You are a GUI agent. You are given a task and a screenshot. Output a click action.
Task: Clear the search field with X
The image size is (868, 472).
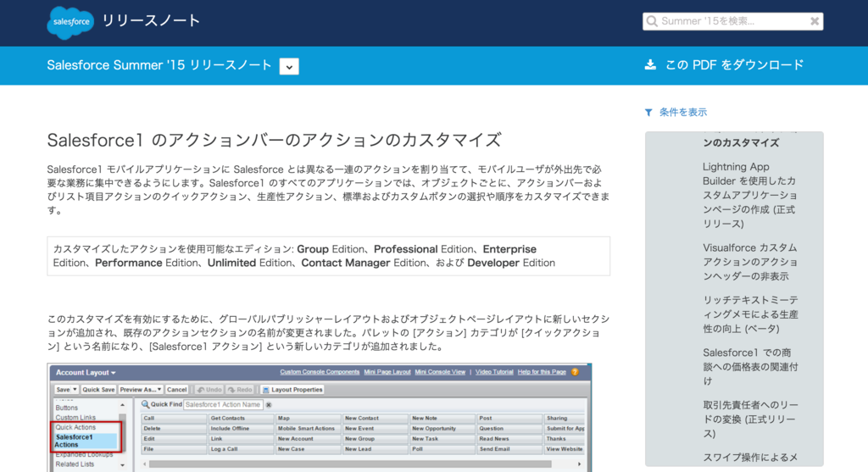(815, 21)
